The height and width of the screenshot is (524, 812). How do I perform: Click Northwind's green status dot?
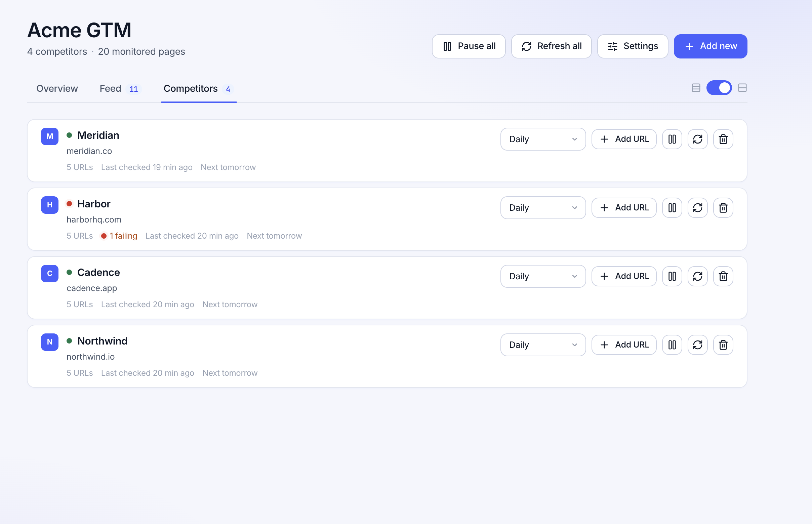(69, 341)
